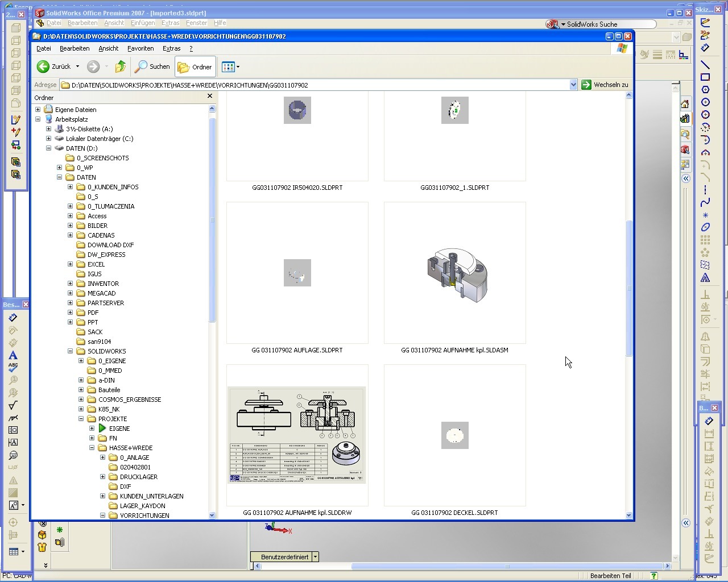Screen dimensions: 728x582
Task: Select GG 031107902 AUFNAHME kpl.SLDASM thumbnail
Action: coord(455,273)
